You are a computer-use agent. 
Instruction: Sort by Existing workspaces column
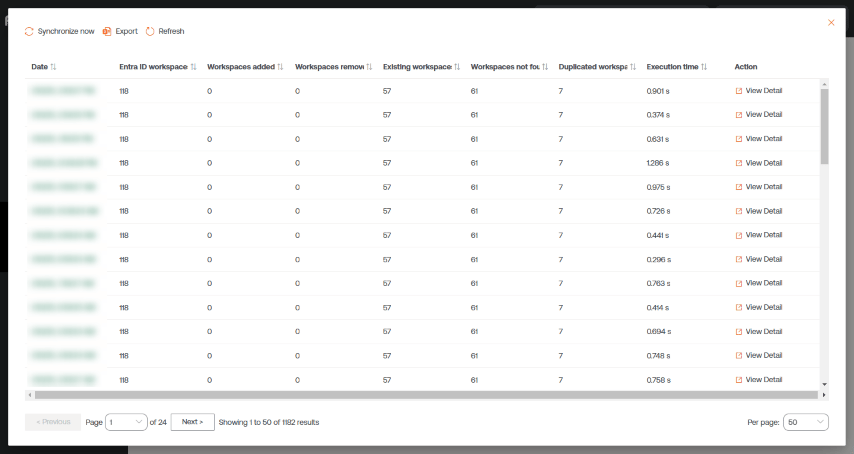[457, 67]
